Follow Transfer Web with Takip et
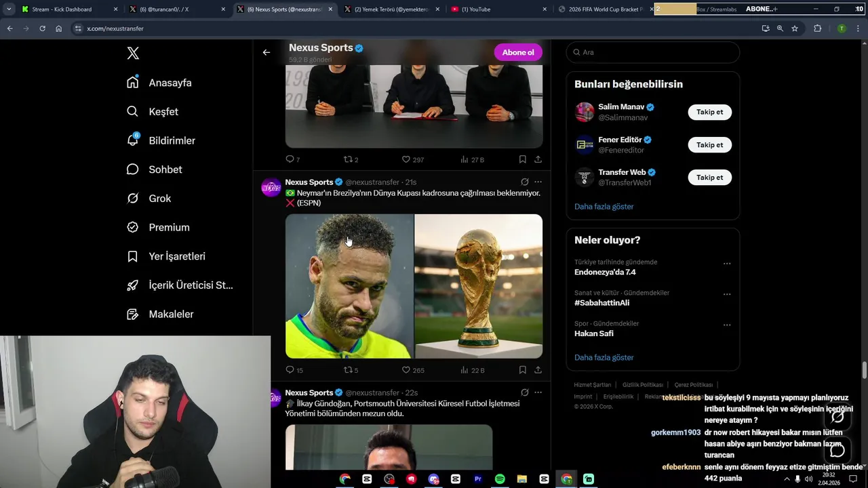Screen dimensions: 868x488 click(709, 177)
